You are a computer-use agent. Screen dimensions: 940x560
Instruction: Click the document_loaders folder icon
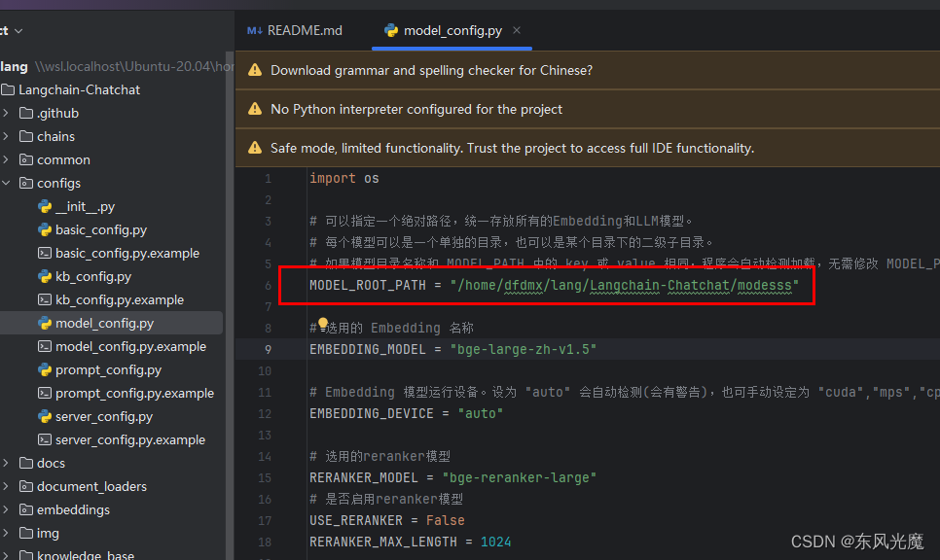point(26,486)
